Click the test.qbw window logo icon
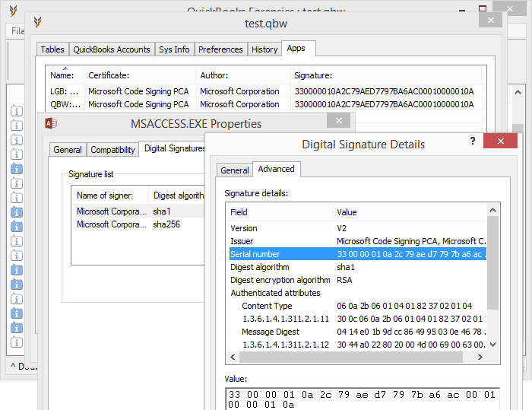 (x=38, y=22)
